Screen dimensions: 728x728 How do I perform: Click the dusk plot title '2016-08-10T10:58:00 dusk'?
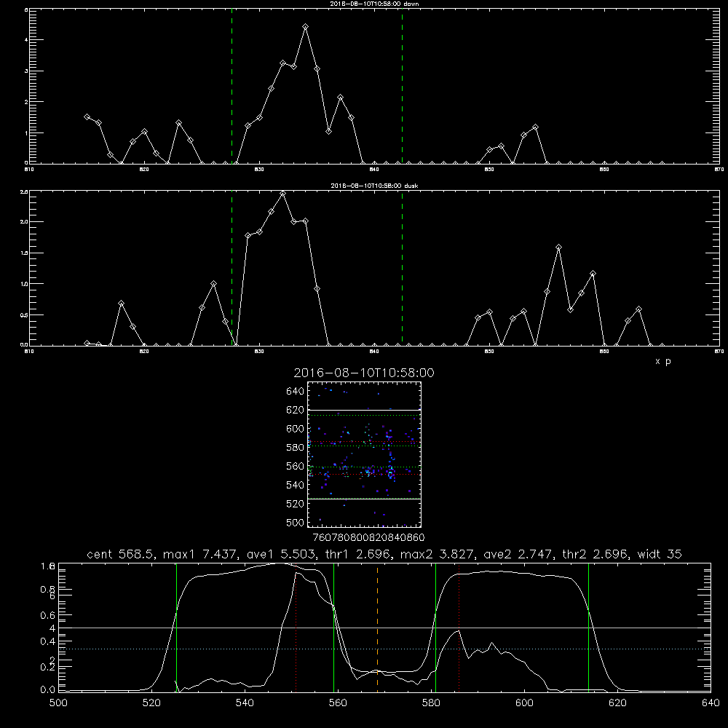click(x=374, y=186)
